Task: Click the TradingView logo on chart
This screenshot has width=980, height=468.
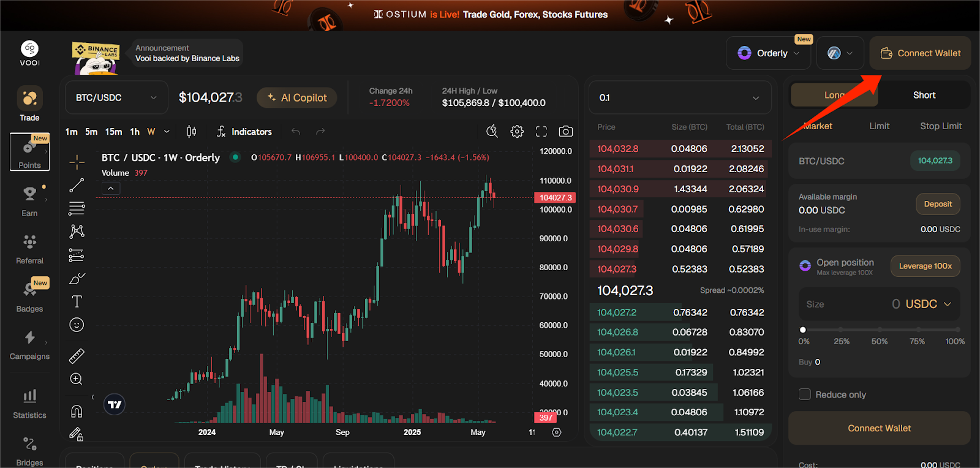Action: 115,404
